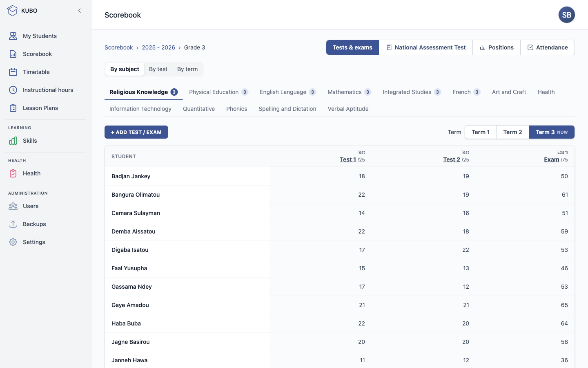Screen dimensions: 588x368
Task: Open the Backups upload icon
Action: [13, 224]
